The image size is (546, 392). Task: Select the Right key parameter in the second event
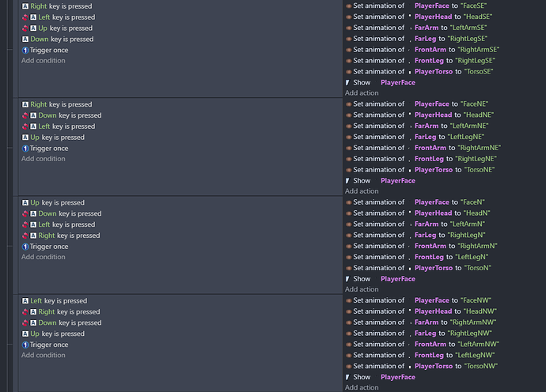[38, 104]
